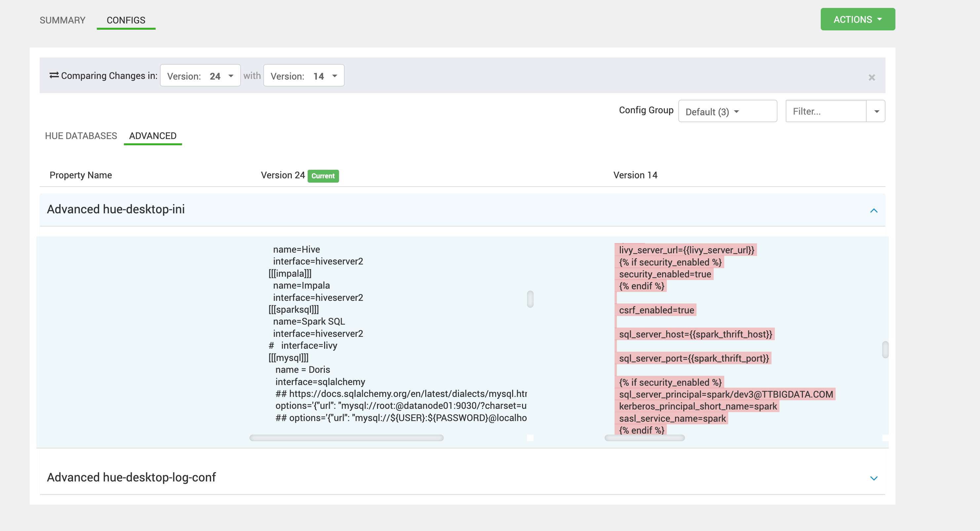Viewport: 980px width, 531px height.
Task: Click the Filter dropdown caret button
Action: pyautogui.click(x=876, y=111)
